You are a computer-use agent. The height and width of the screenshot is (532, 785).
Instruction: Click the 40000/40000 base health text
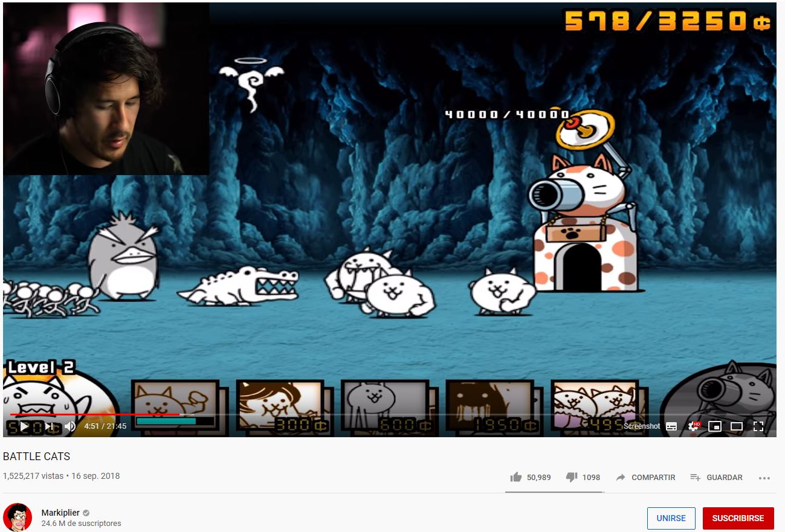point(507,114)
